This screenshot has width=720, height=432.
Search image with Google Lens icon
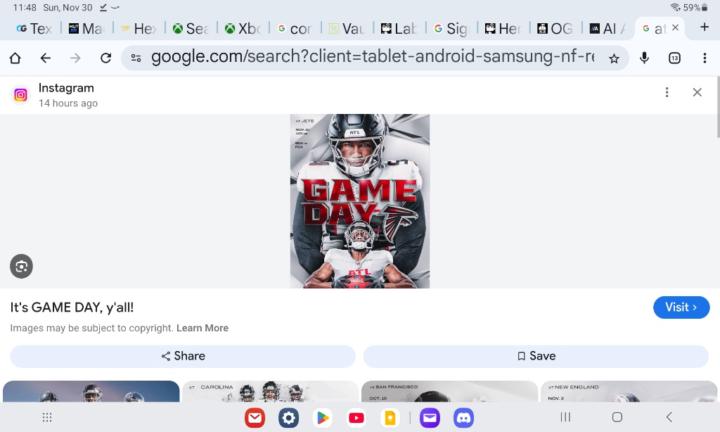pyautogui.click(x=21, y=266)
